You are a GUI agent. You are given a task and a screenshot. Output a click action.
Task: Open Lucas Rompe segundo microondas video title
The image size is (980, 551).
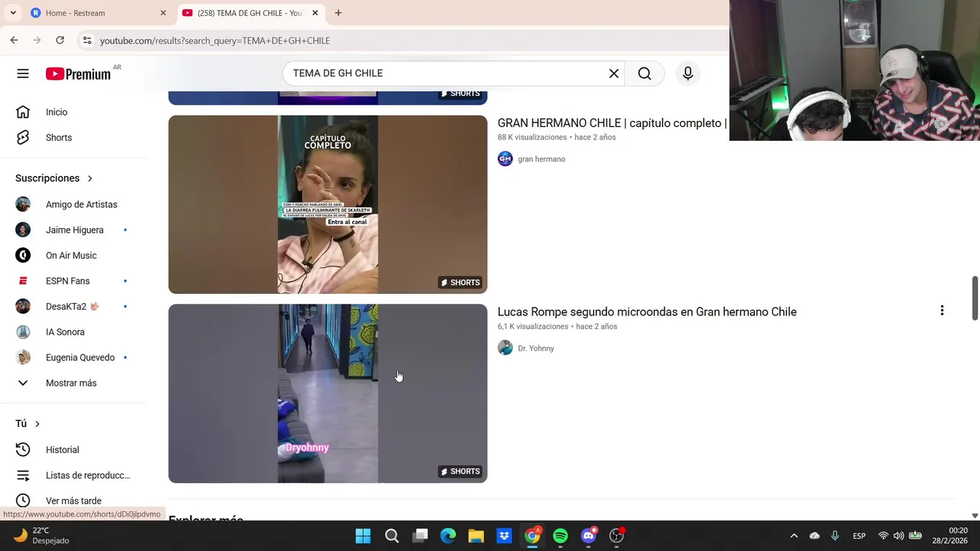(647, 311)
